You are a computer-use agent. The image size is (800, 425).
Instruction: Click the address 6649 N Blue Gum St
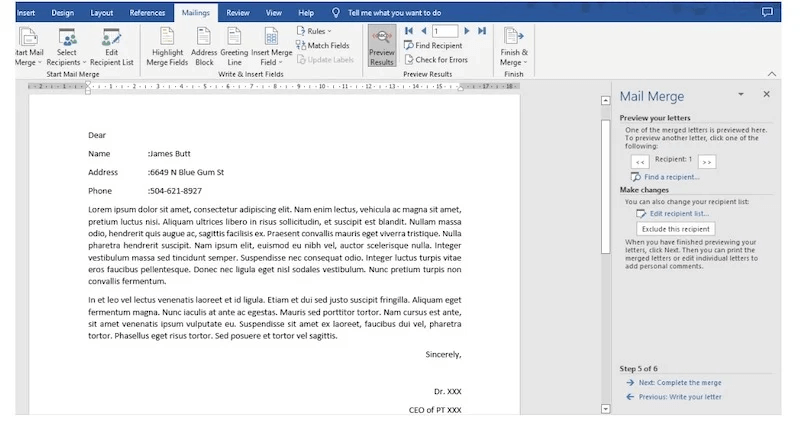[x=187, y=172]
